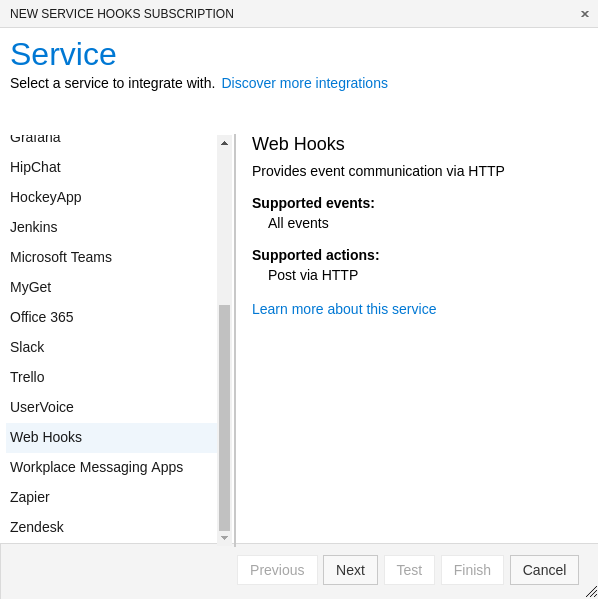The width and height of the screenshot is (598, 599).
Task: Click the Previous button
Action: click(277, 570)
